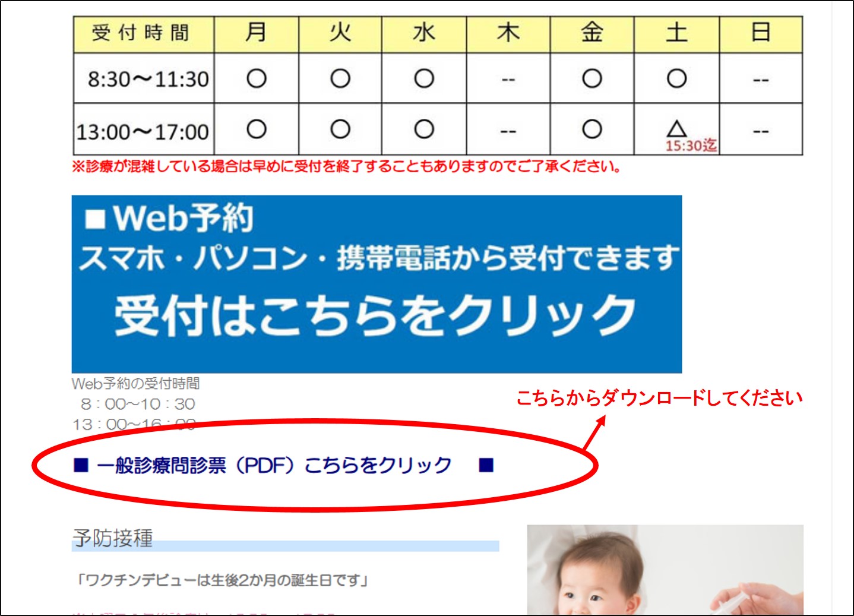Click the blue square left of 一般診療問診票
Viewport: 854px width, 616px height.
coord(81,465)
